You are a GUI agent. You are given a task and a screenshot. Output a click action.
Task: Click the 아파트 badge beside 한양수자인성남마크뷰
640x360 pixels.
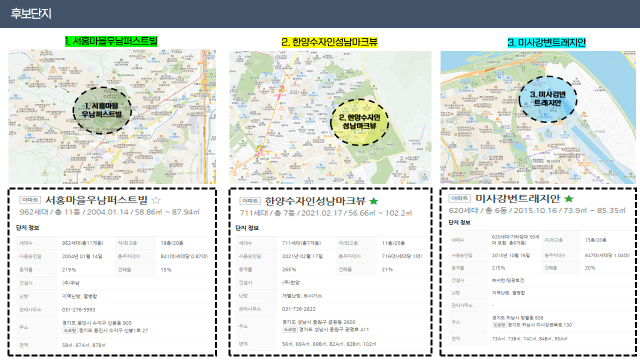pos(250,201)
